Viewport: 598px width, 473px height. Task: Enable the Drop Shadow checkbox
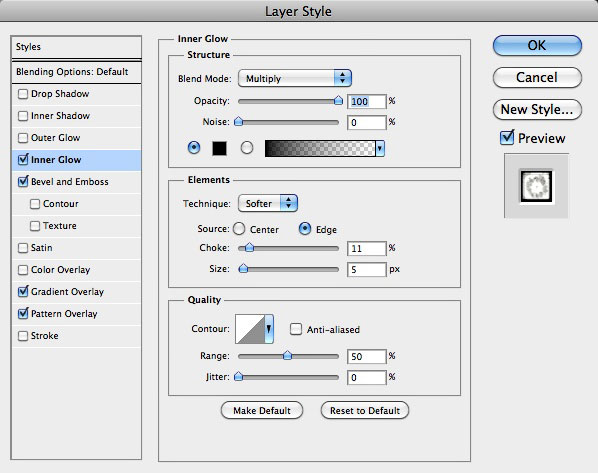(23, 94)
